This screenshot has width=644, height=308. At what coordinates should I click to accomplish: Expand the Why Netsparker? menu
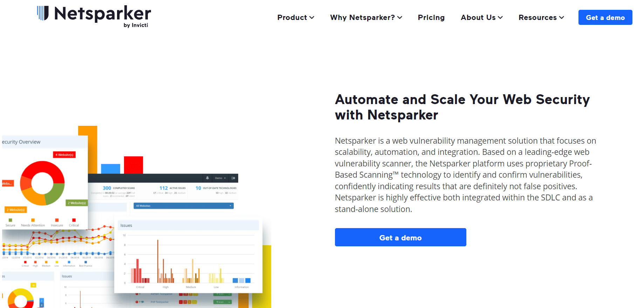tap(366, 18)
